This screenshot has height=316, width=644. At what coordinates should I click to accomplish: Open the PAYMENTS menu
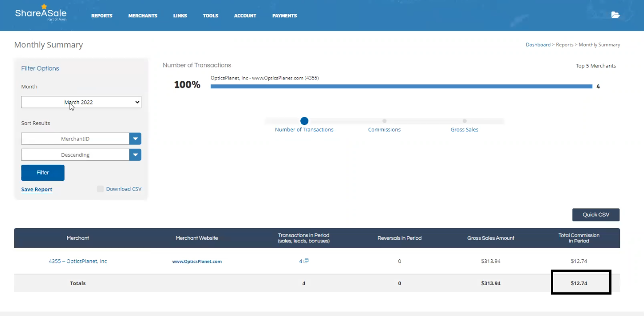[284, 16]
